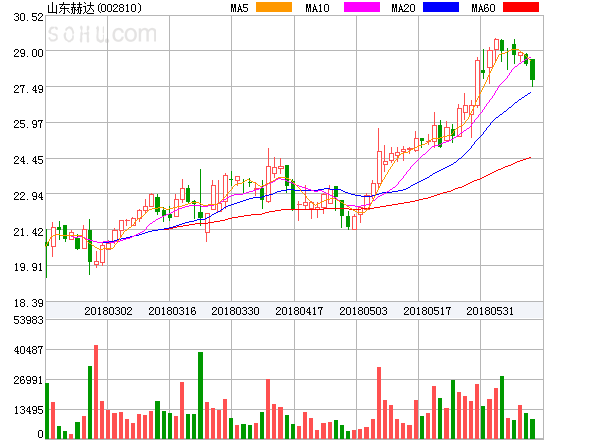Click the 22.94 price axis label
The height and width of the screenshot is (440, 600).
click(x=28, y=196)
